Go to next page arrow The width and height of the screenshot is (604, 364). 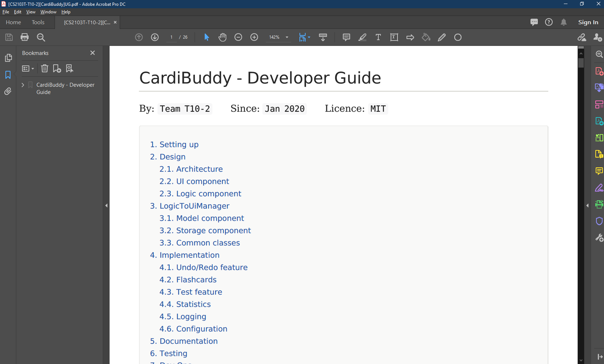point(155,37)
